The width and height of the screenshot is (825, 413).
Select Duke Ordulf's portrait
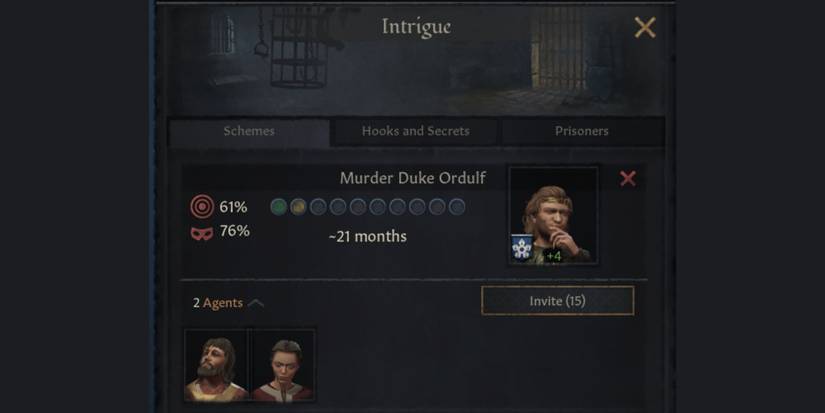tap(554, 215)
